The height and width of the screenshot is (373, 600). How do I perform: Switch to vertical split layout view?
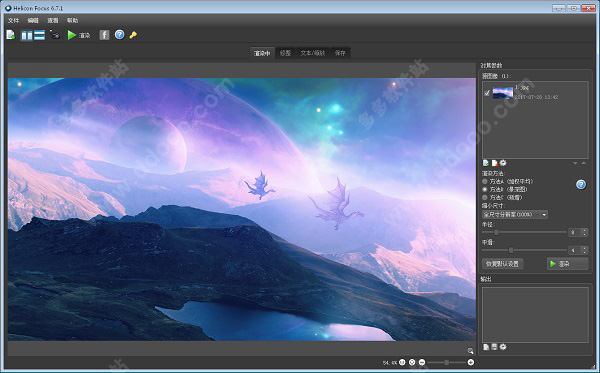point(26,35)
